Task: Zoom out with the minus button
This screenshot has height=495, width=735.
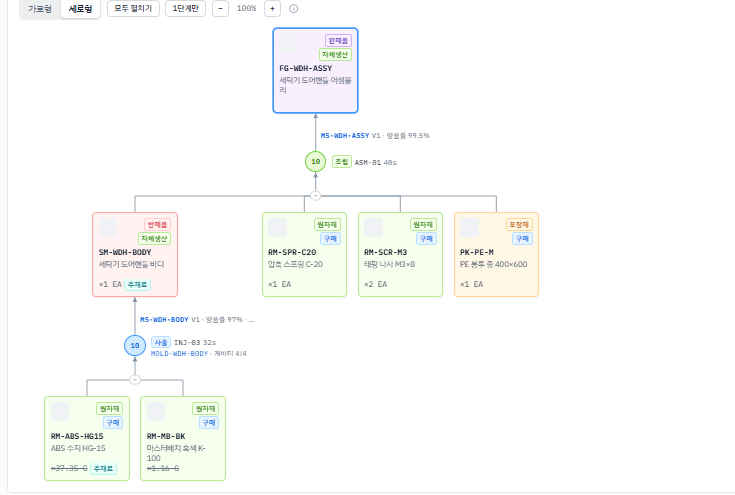Action: [x=220, y=8]
